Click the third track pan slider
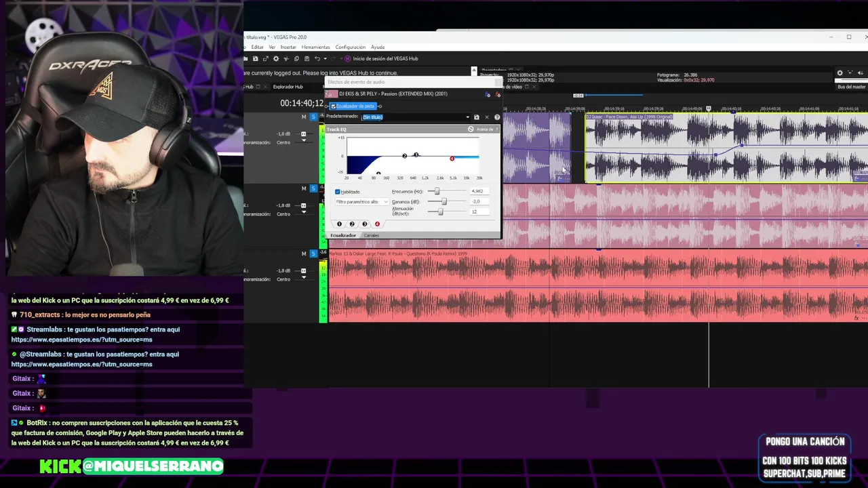This screenshot has width=868, height=488. click(x=304, y=278)
